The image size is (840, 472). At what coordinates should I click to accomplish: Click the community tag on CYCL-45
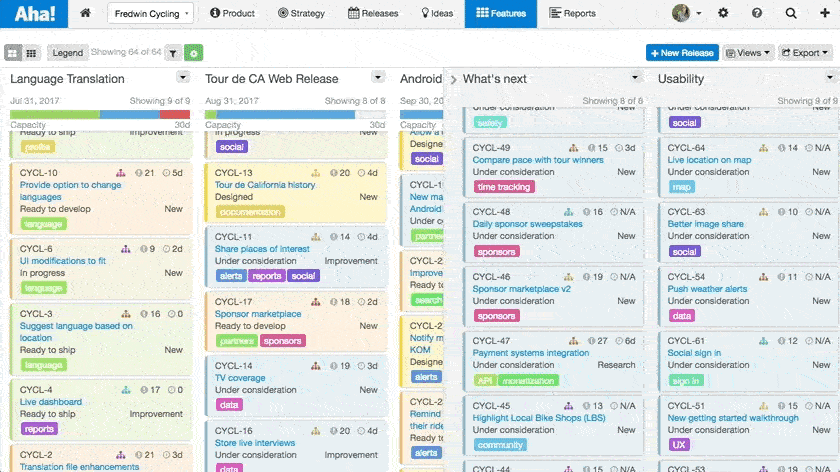click(x=500, y=445)
